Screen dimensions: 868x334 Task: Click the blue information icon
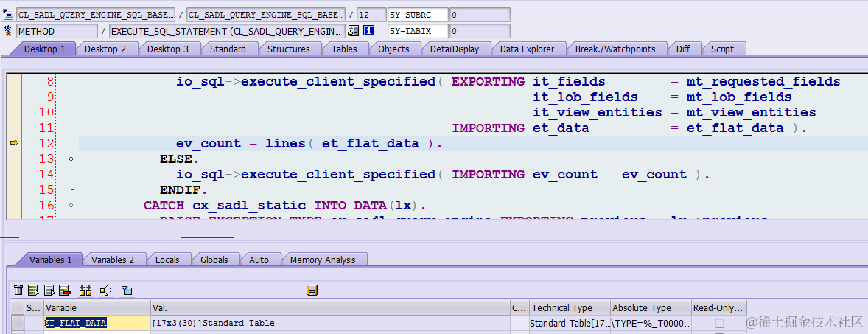coord(369,30)
